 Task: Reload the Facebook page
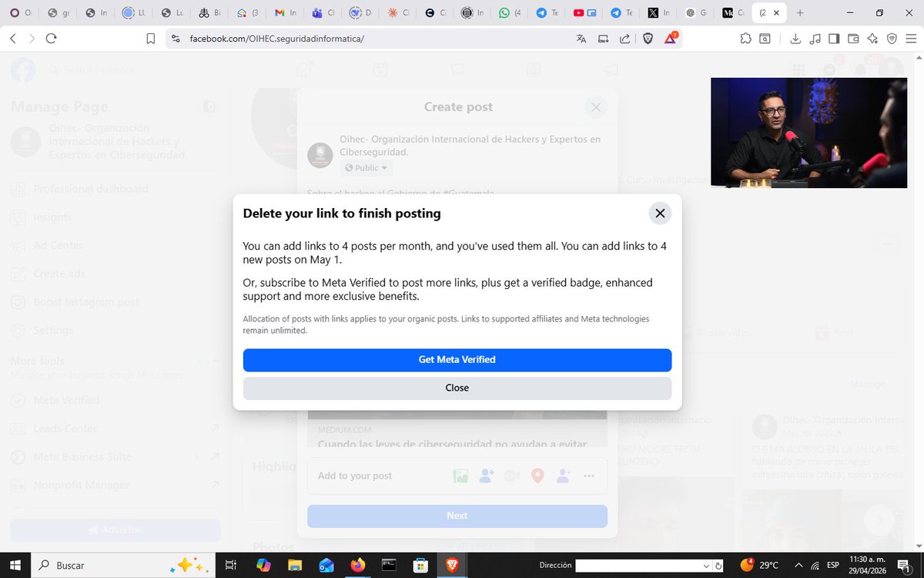tap(52, 39)
